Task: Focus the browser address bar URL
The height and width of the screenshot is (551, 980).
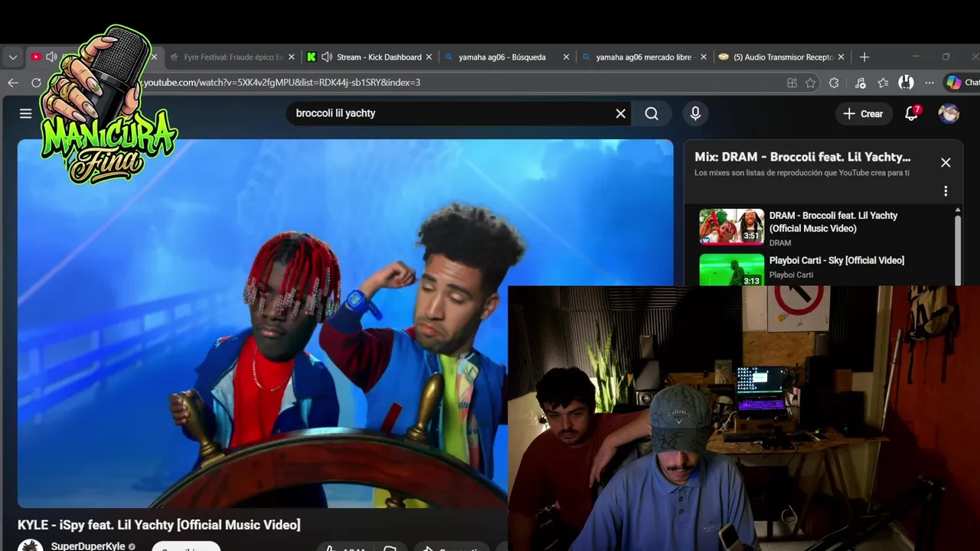Action: click(282, 83)
